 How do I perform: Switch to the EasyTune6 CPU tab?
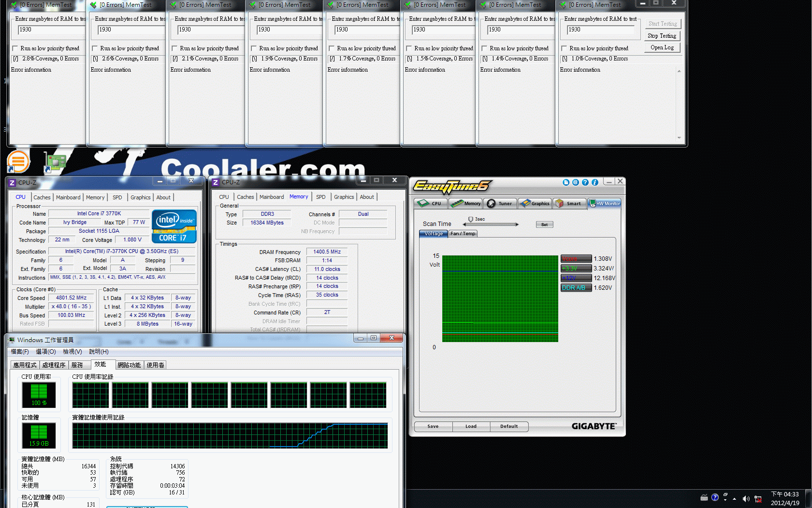[x=431, y=204]
